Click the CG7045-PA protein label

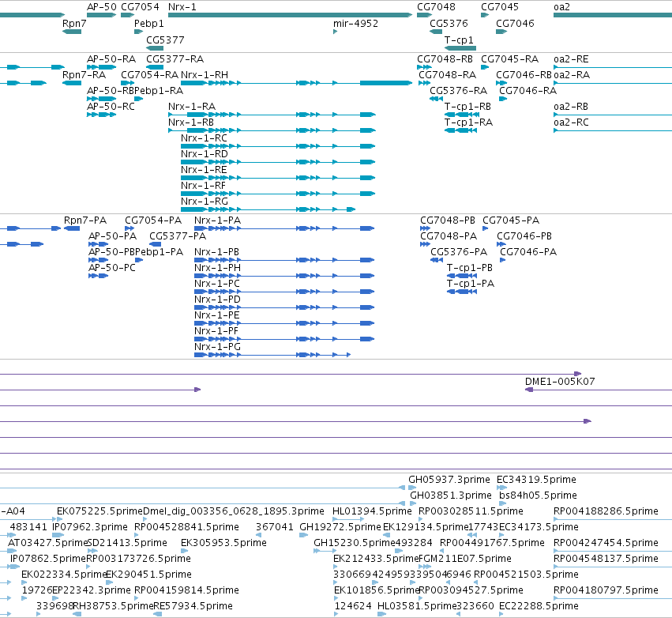click(511, 220)
